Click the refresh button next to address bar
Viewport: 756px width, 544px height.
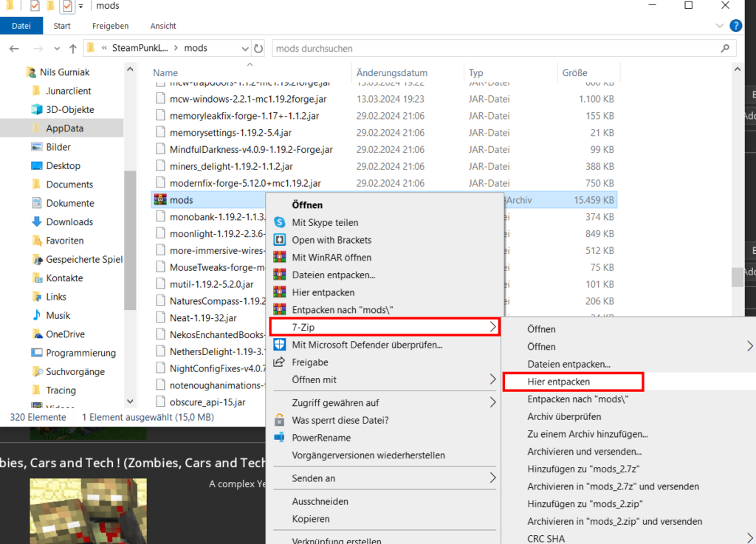[x=258, y=49]
